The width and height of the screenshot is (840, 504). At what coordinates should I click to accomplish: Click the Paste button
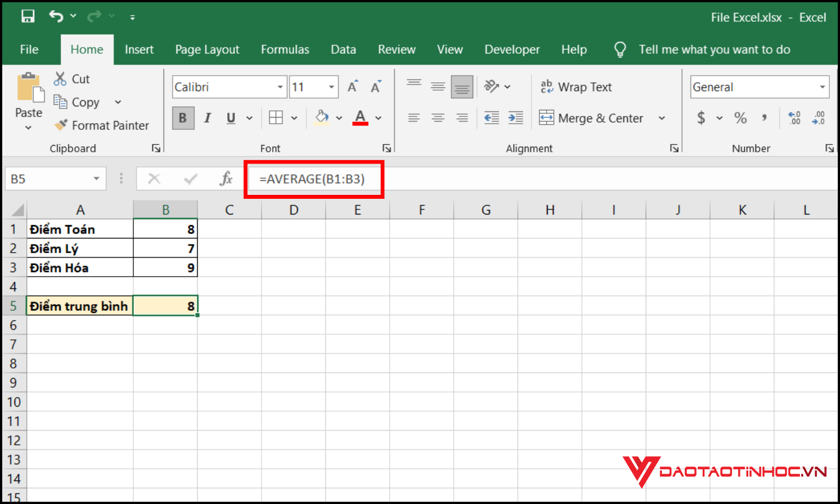click(x=29, y=95)
